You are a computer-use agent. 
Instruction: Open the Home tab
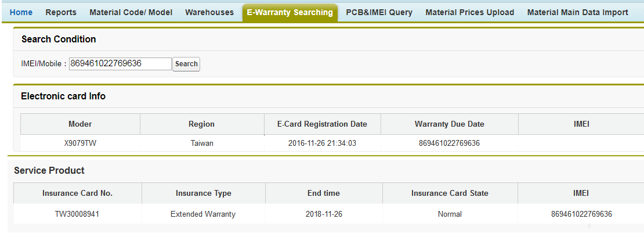21,12
